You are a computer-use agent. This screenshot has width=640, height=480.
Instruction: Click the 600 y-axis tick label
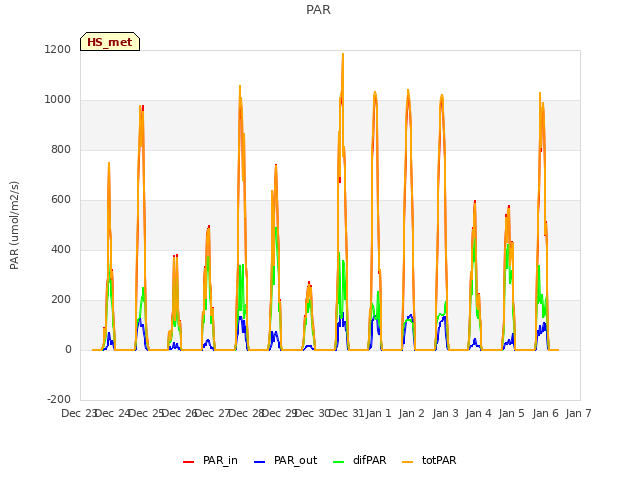coord(61,200)
